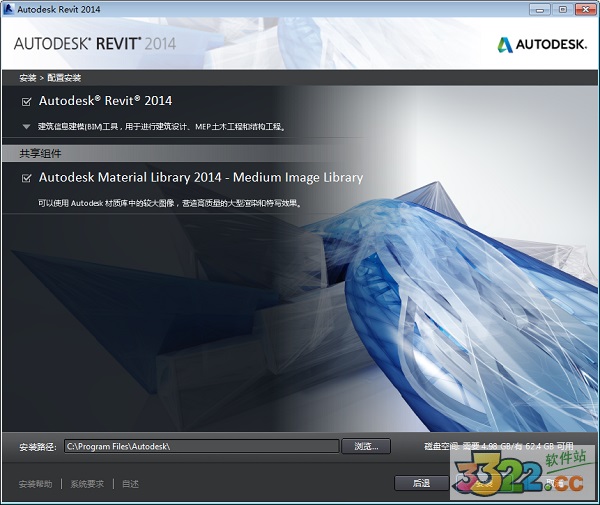
Task: Click the 共享组件 section header
Action: [x=40, y=153]
